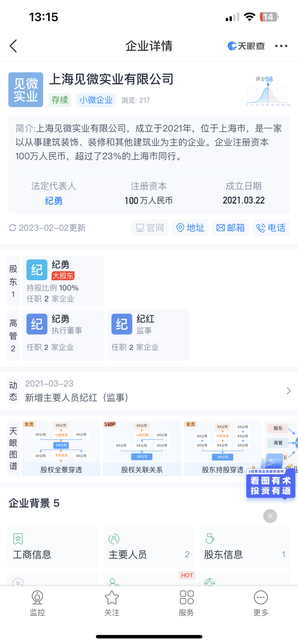Open 更多 in bottom bar
Image resolution: width=298 pixels, height=644 pixels.
[260, 603]
